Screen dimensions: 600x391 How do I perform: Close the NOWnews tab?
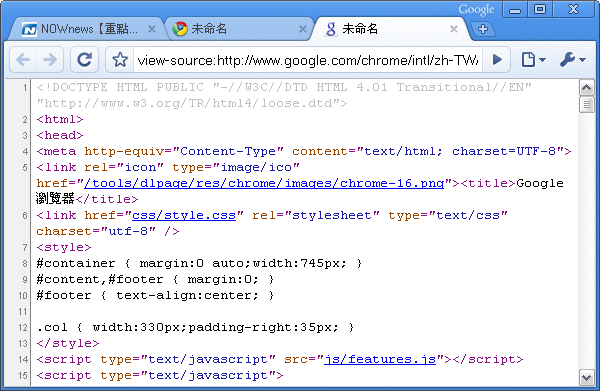152,29
